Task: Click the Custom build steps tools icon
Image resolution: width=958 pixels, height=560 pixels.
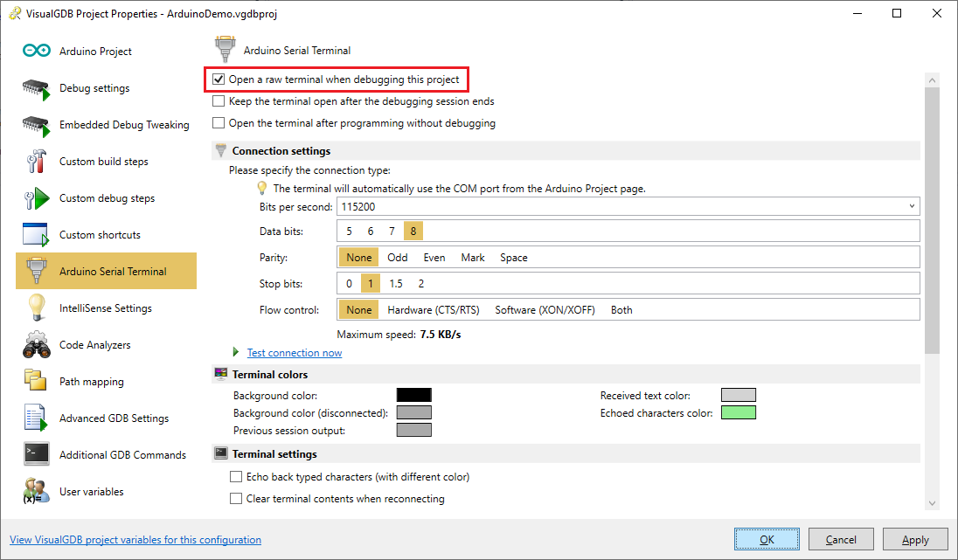Action: [x=36, y=162]
